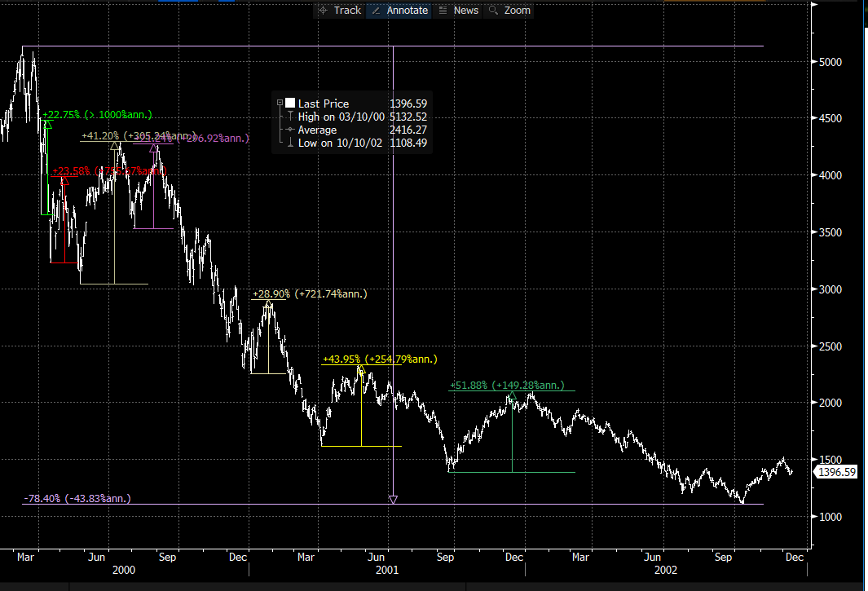Click the 1000 price axis label
The image size is (868, 591).
831,517
